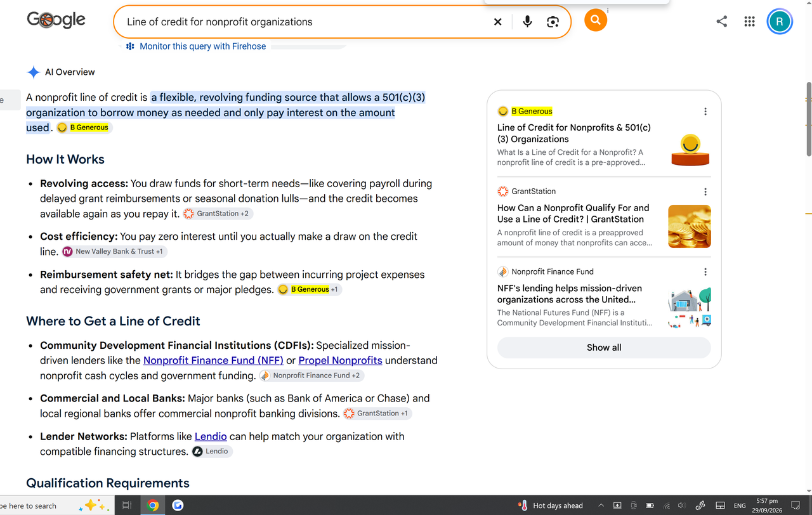812x515 pixels.
Task: Click the Google logo
Action: (x=56, y=20)
